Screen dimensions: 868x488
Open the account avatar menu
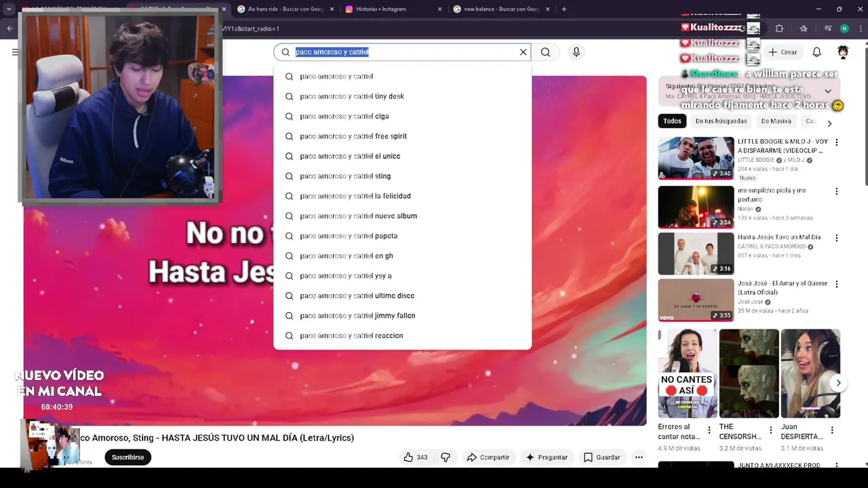click(x=843, y=52)
